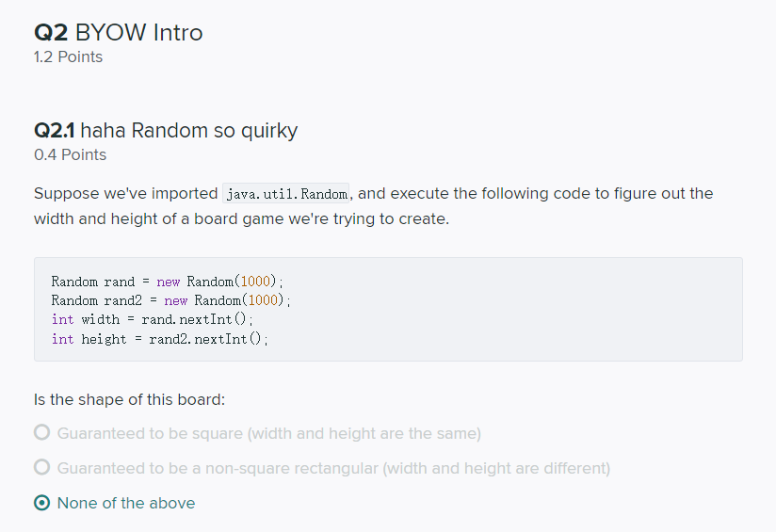Click the 'Is the shape of this board:' prompt

pyautogui.click(x=129, y=399)
